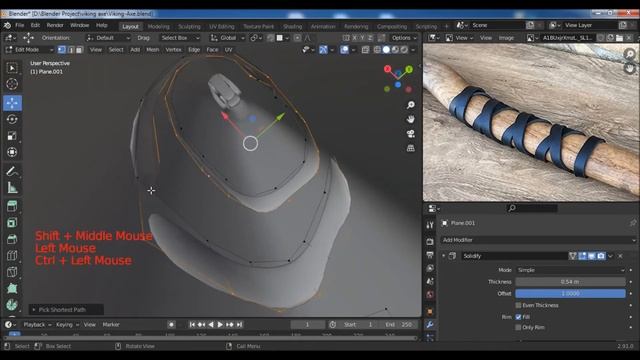The width and height of the screenshot is (640, 360).
Task: Open the Solidify Mode Simple dropdown
Action: (x=570, y=270)
